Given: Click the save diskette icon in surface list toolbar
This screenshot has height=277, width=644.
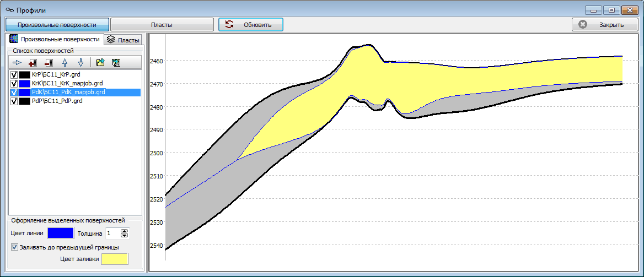Looking at the screenshot, I should click(116, 62).
